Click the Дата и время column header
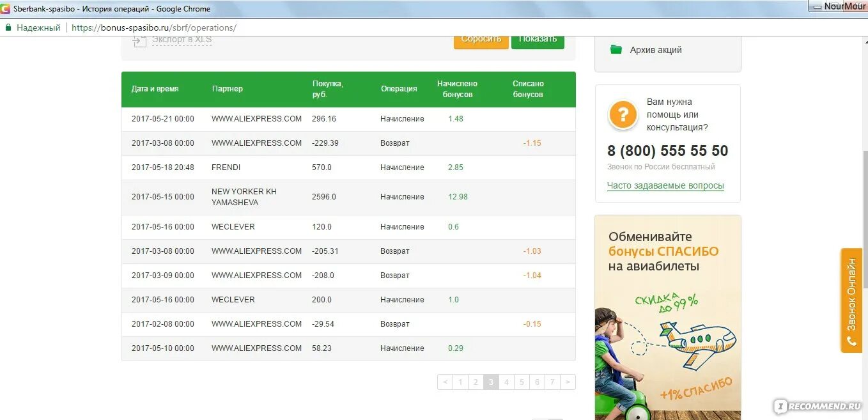The image size is (868, 420). (x=155, y=89)
